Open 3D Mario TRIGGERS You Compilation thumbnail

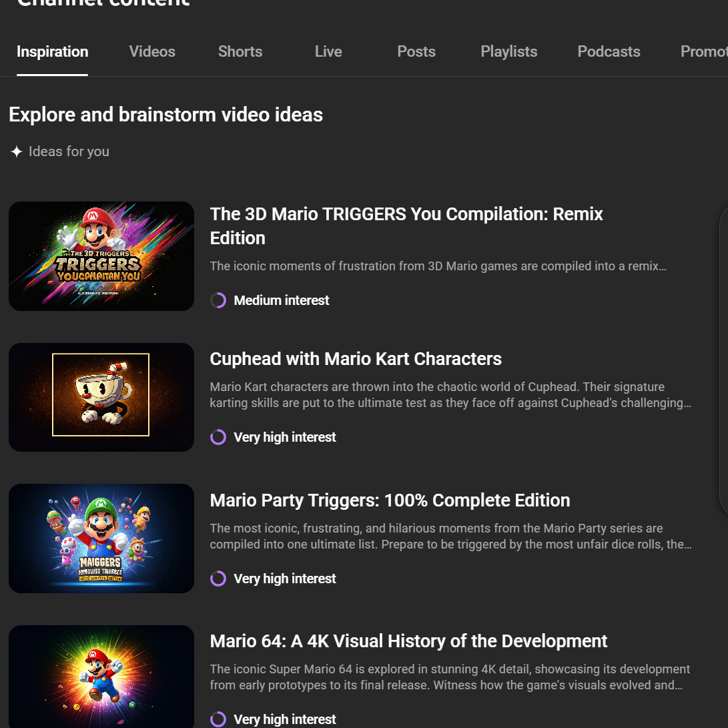(101, 256)
